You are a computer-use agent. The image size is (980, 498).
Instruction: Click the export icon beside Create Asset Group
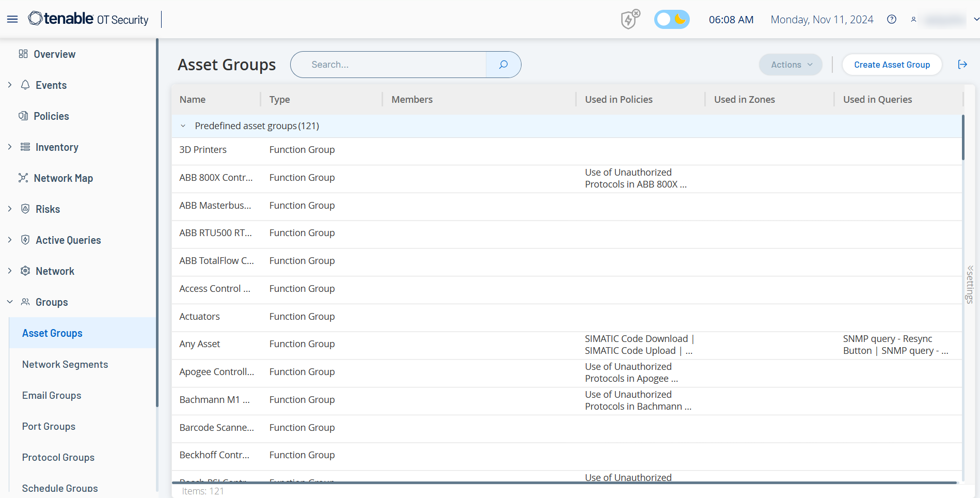962,65
